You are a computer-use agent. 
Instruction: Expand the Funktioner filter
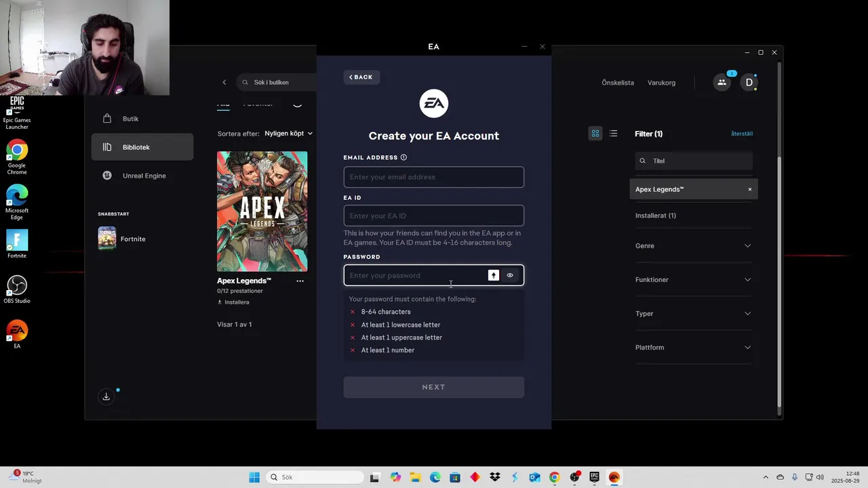point(694,279)
